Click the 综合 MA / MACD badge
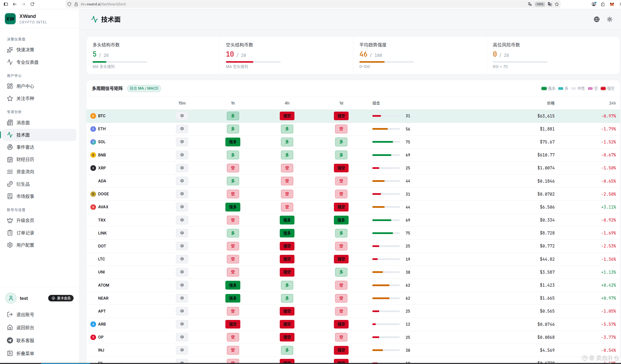The image size is (621, 364). coord(144,88)
